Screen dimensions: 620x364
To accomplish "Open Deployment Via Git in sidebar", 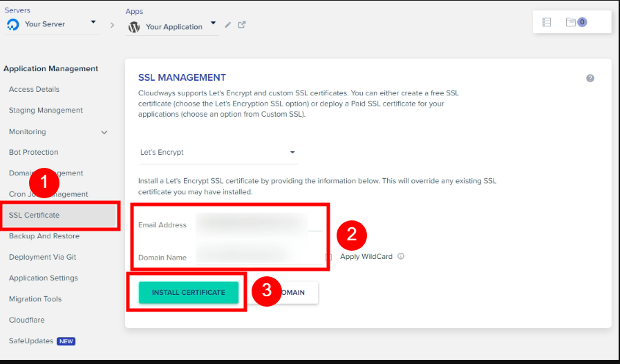I will [43, 257].
